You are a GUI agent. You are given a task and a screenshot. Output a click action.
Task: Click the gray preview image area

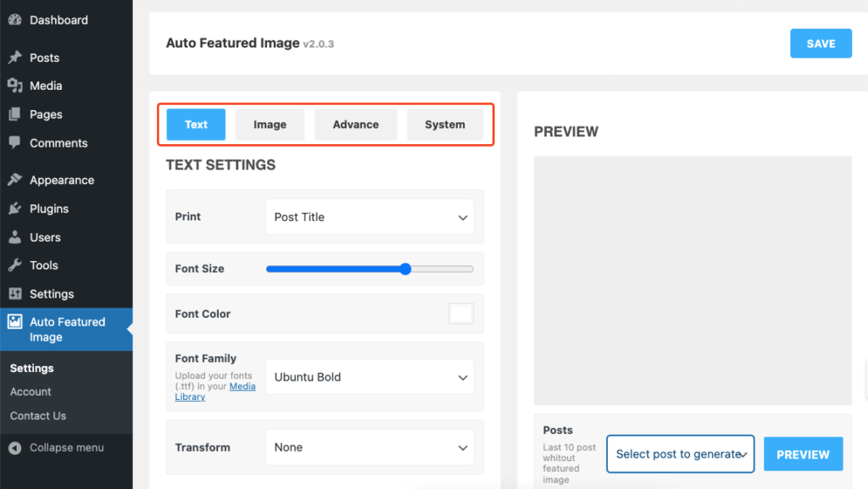click(693, 281)
